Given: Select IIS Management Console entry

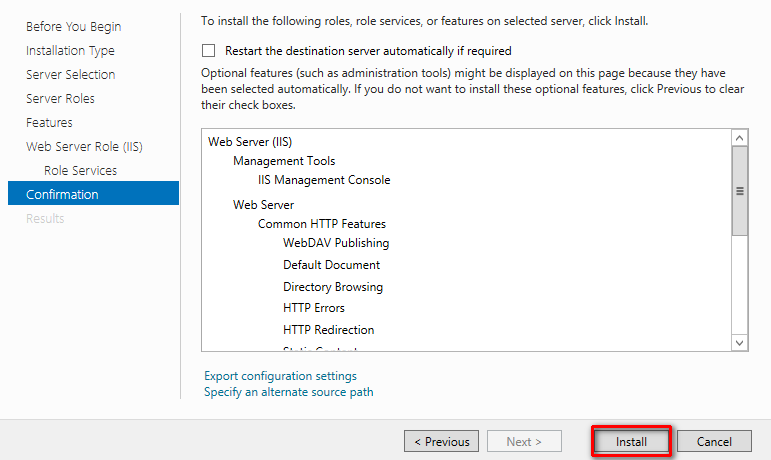Looking at the screenshot, I should click(324, 181).
